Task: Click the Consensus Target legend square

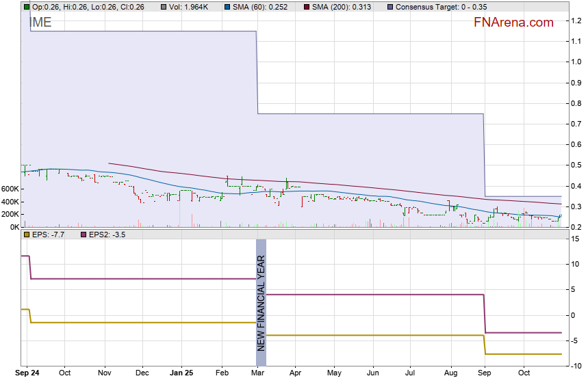Action: coord(390,7)
